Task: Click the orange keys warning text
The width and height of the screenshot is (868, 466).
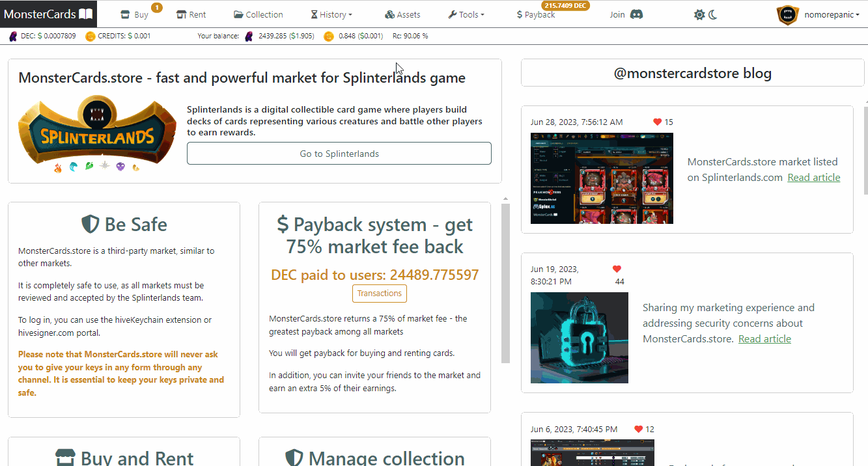Action: [121, 374]
